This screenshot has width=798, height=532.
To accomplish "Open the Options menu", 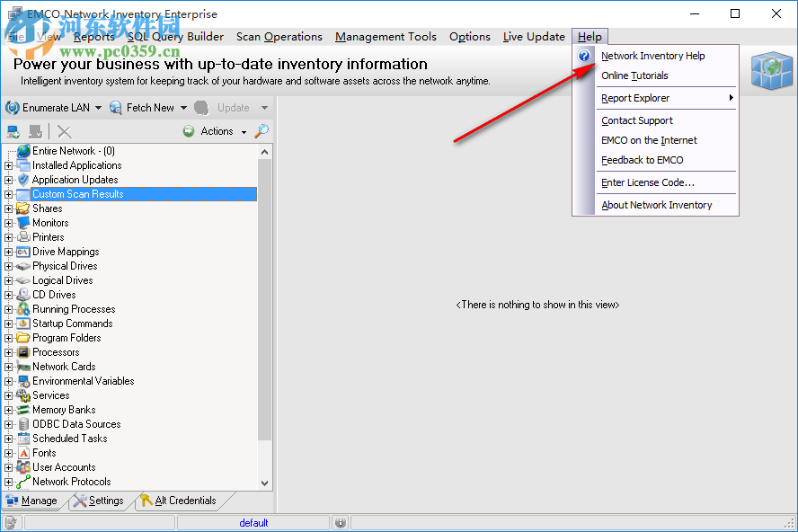I will [469, 37].
